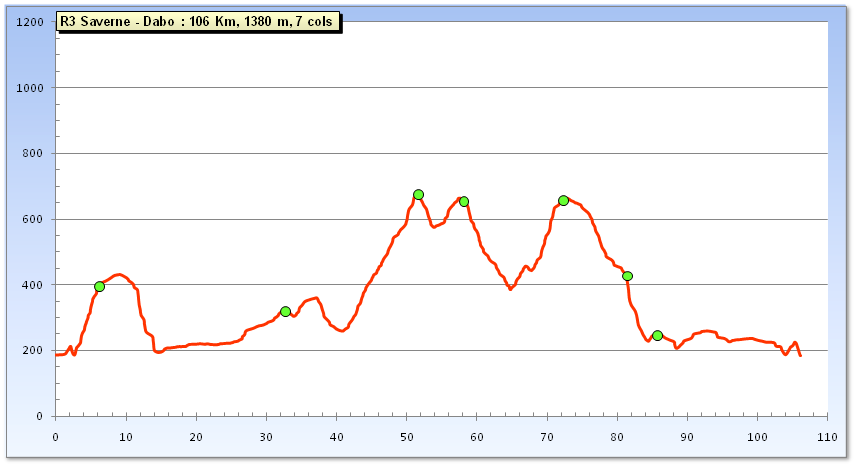Click the 800 label on the elevation axis
Image resolution: width=856 pixels, height=467 pixels.
(x=32, y=153)
